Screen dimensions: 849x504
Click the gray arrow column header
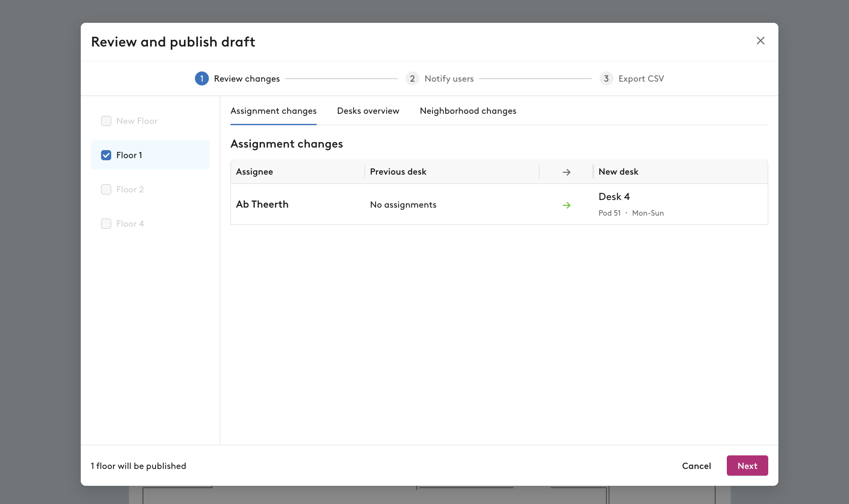[567, 172]
